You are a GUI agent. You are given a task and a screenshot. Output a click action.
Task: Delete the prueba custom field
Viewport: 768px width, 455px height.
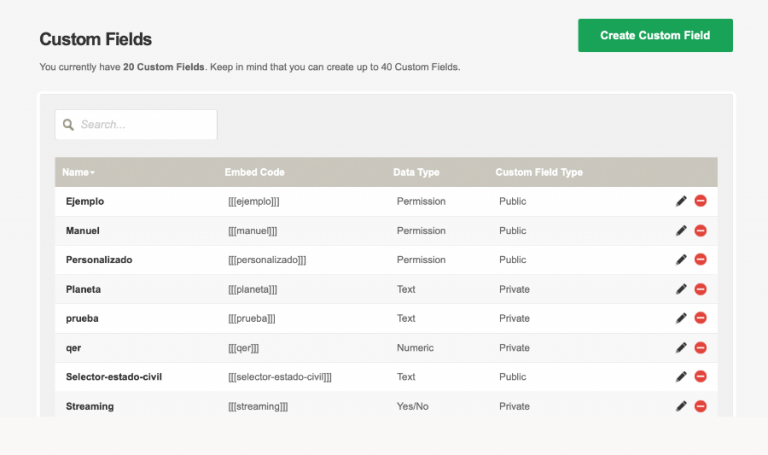point(700,318)
